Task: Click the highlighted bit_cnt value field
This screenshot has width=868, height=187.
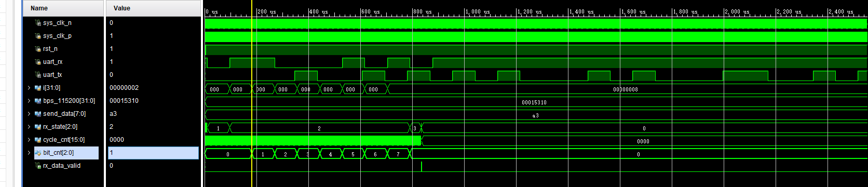Action: tap(153, 153)
